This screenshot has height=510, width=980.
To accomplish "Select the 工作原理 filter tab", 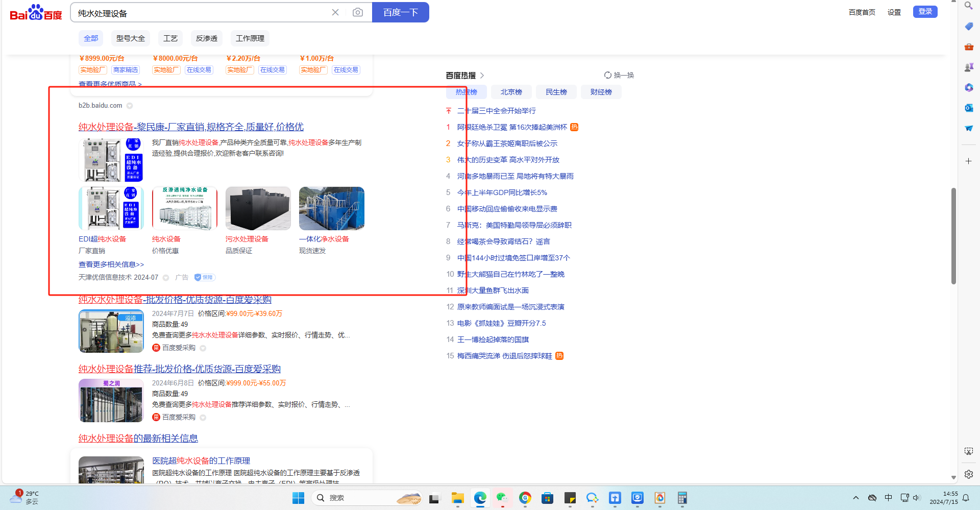I will 250,38.
